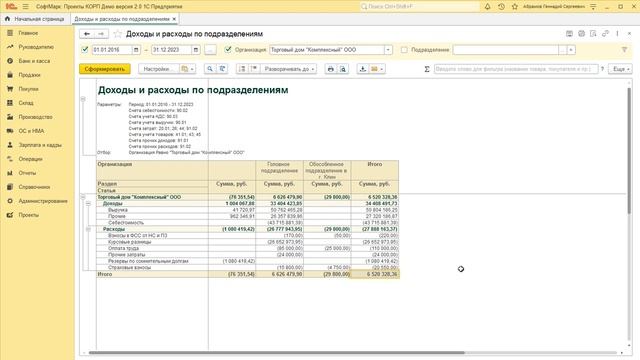Open start date calendar picker

pos(136,50)
